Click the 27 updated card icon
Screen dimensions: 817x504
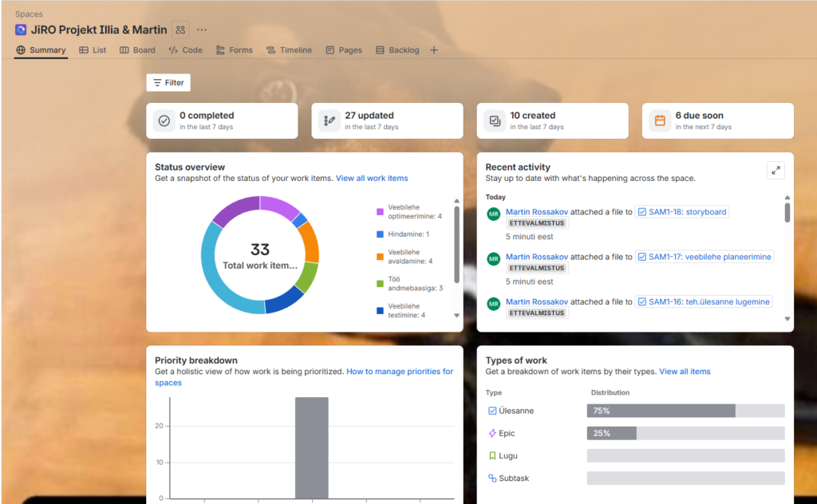click(x=330, y=121)
